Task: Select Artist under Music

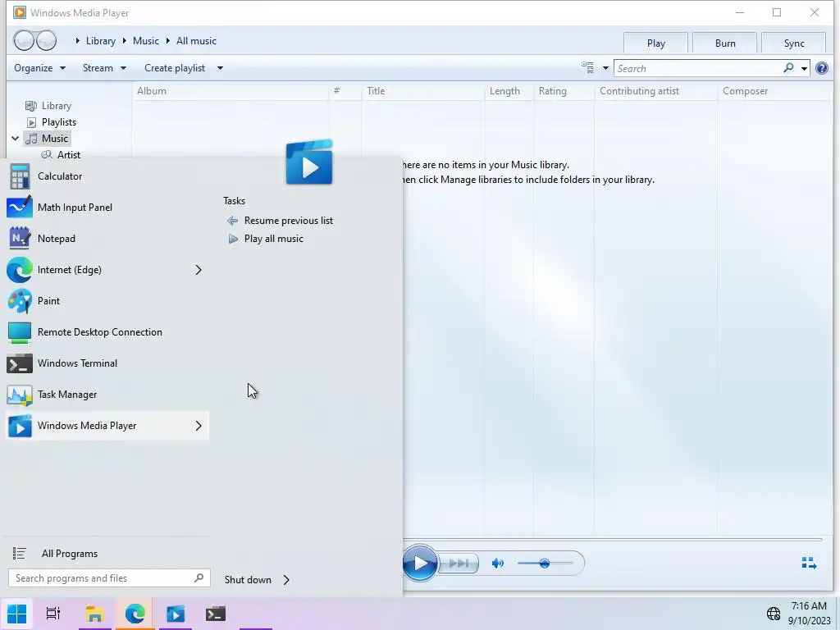Action: 69,155
